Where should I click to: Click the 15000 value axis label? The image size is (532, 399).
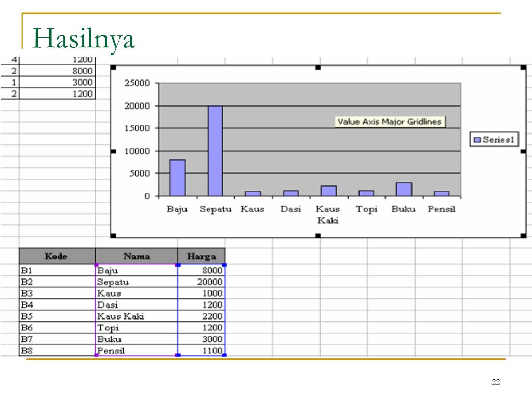(137, 128)
